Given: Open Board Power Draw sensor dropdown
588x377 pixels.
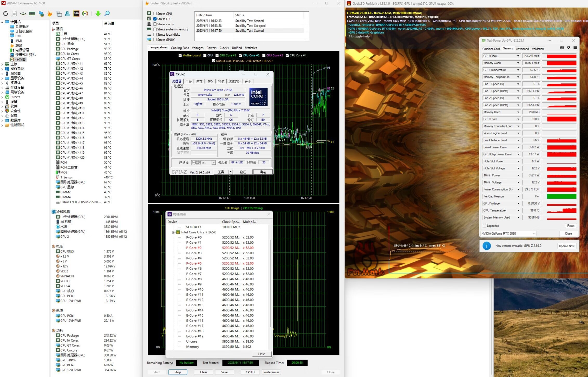Looking at the screenshot, I should pyautogui.click(x=518, y=147).
